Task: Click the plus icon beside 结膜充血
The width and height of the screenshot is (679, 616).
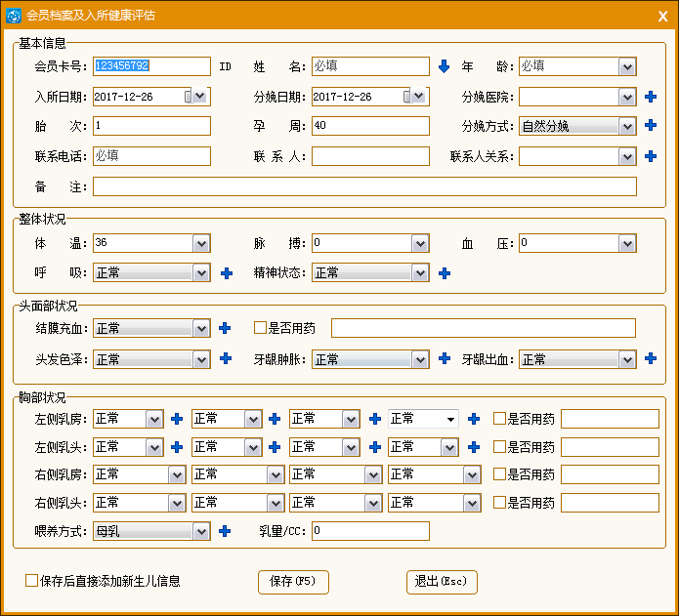Action: click(x=225, y=328)
